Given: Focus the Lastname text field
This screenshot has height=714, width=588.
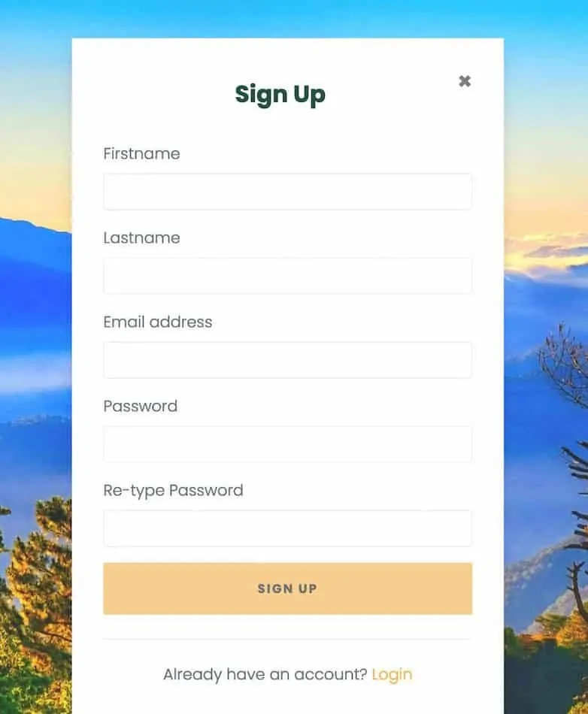Looking at the screenshot, I should tap(287, 276).
